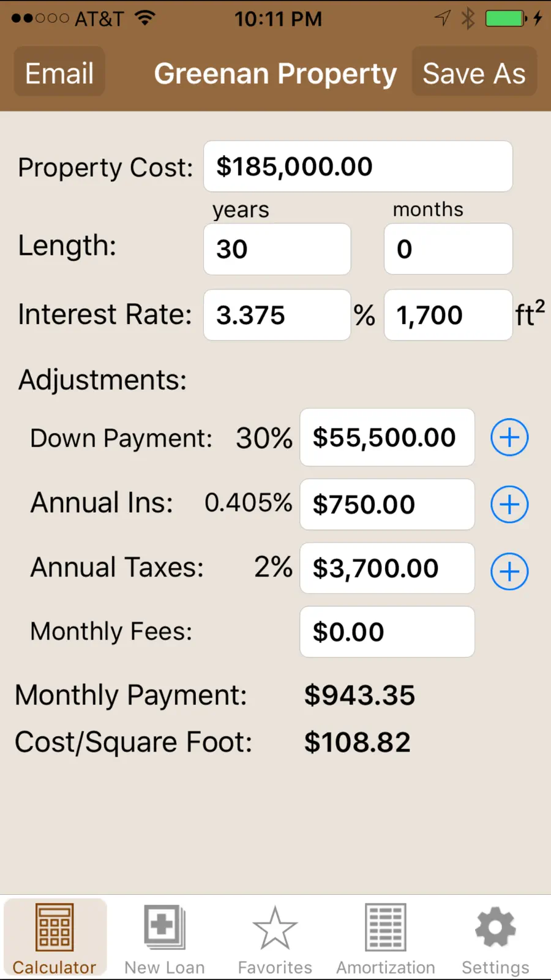Edit the Interest Rate value 3.375

click(277, 315)
